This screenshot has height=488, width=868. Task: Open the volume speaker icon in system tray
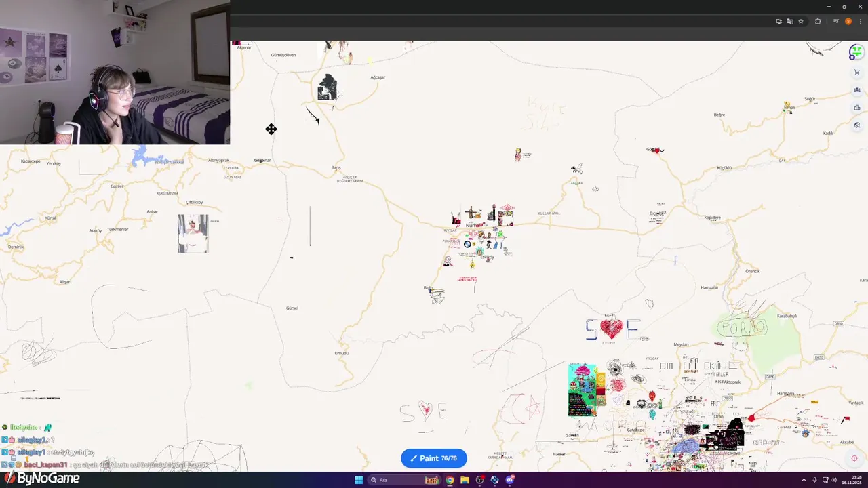pos(833,480)
